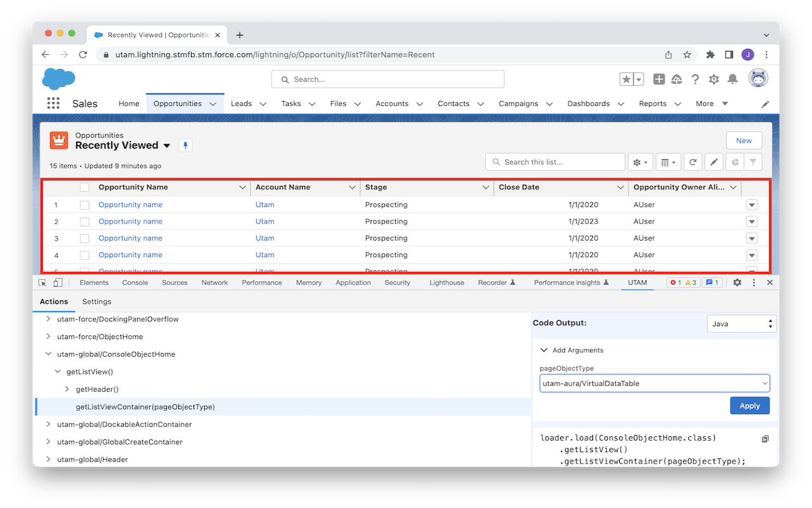Expand the utam-force/ObjectHome tree node

48,337
